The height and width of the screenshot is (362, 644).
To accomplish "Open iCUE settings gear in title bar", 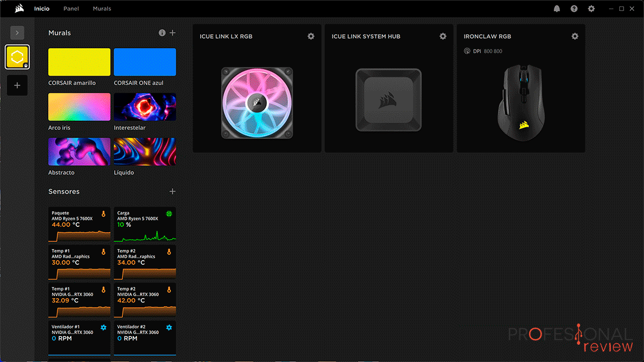I will pyautogui.click(x=591, y=9).
